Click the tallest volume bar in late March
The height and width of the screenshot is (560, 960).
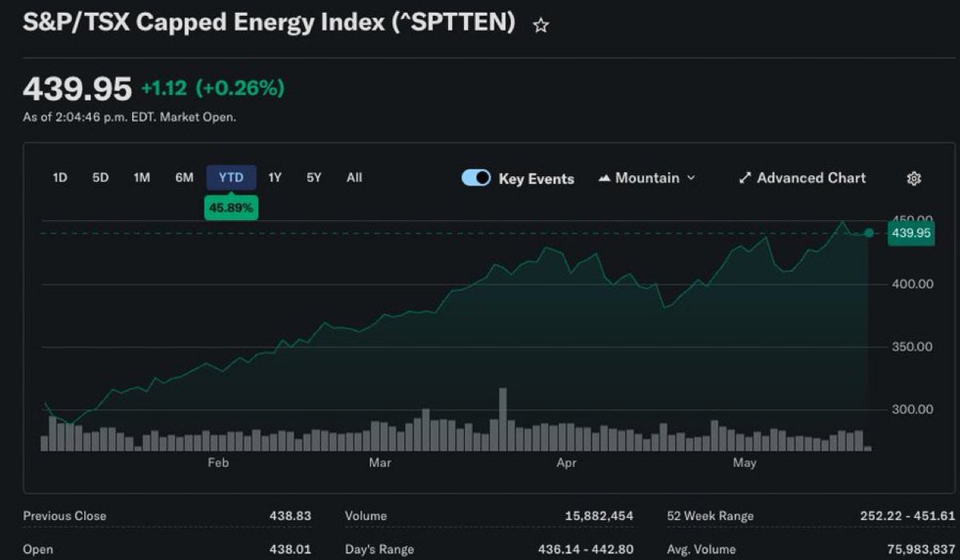tap(503, 419)
